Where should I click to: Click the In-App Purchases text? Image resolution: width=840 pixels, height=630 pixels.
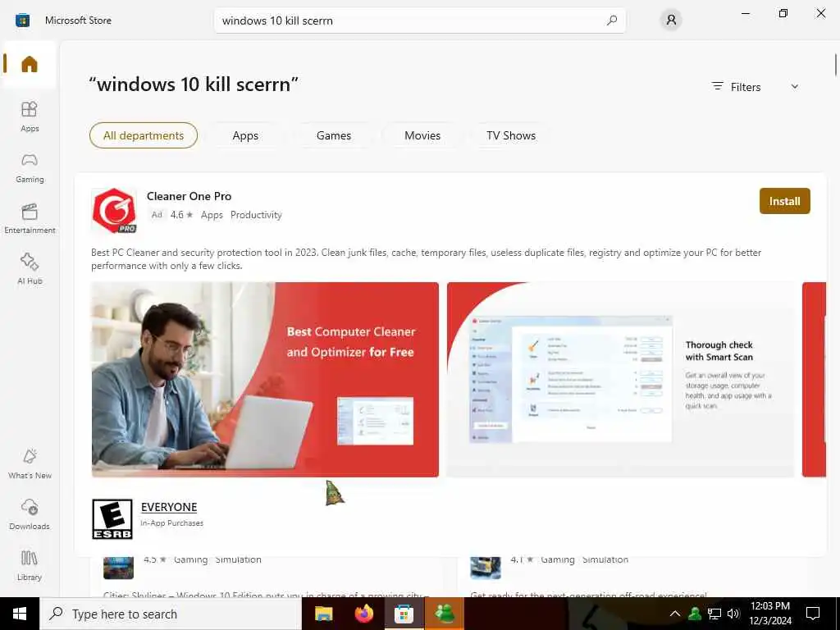(x=172, y=523)
